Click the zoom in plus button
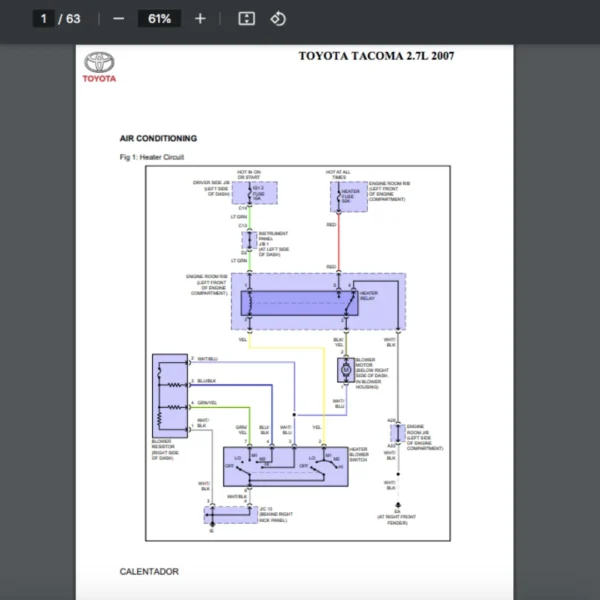This screenshot has height=600, width=600. (200, 19)
